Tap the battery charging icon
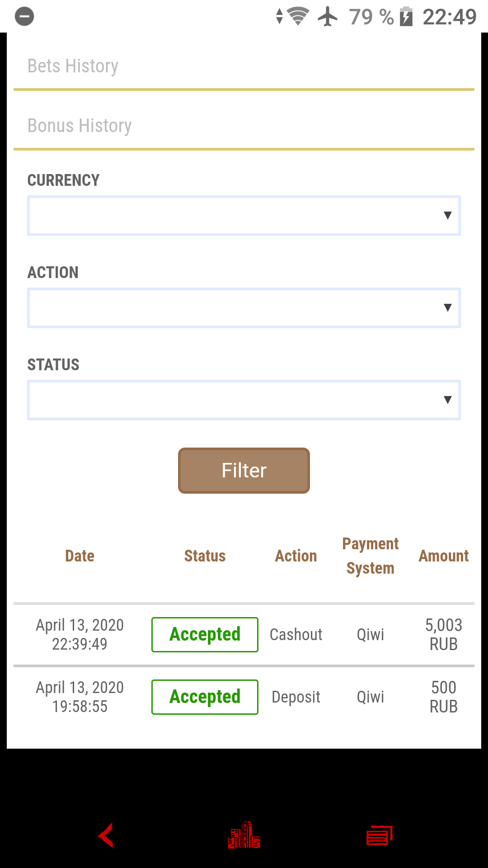 pos(406,17)
